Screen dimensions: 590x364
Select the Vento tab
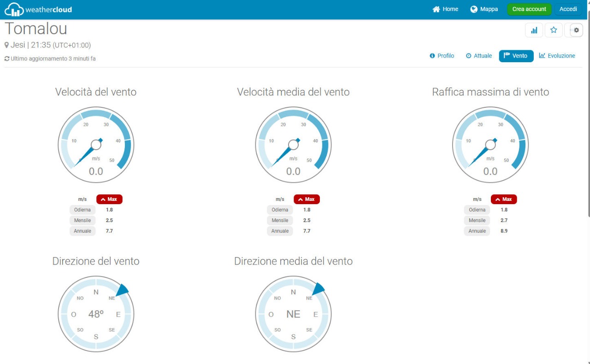pos(516,56)
